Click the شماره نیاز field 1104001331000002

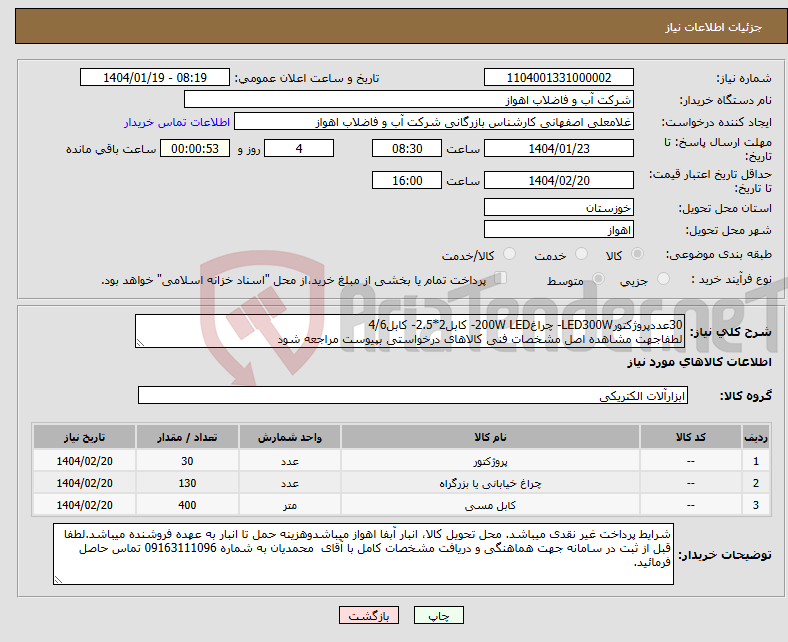pyautogui.click(x=558, y=78)
